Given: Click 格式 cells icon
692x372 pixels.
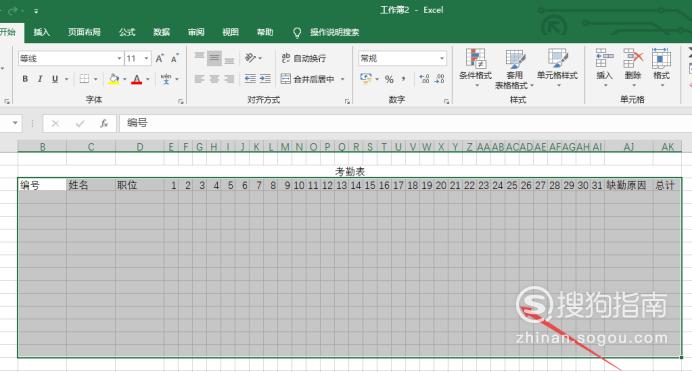Looking at the screenshot, I should tap(661, 67).
